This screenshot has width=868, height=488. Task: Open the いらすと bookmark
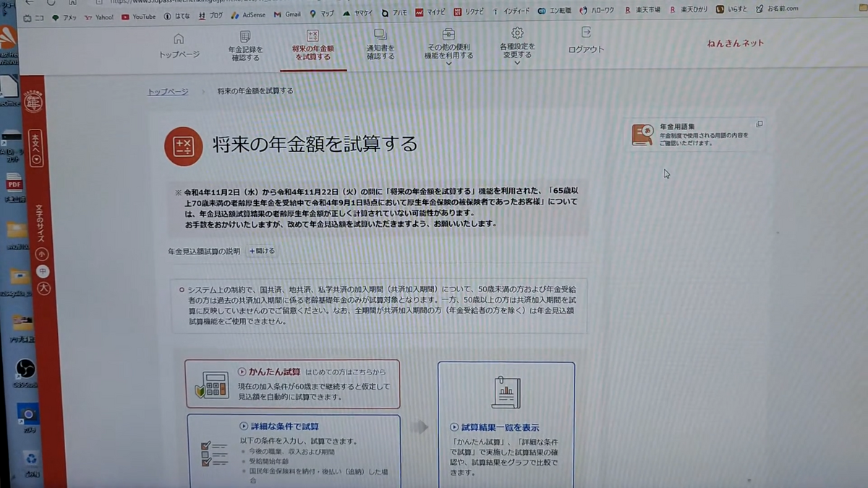[731, 9]
